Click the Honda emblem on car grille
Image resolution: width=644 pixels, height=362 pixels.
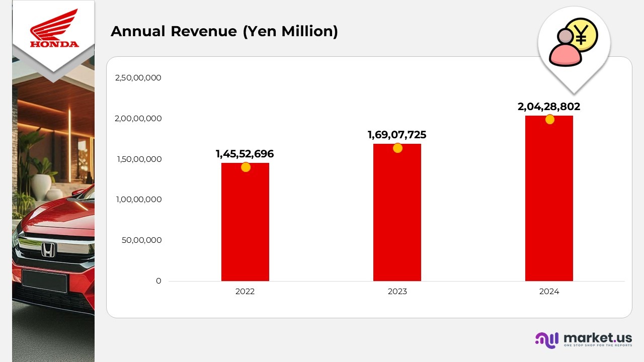[48, 249]
